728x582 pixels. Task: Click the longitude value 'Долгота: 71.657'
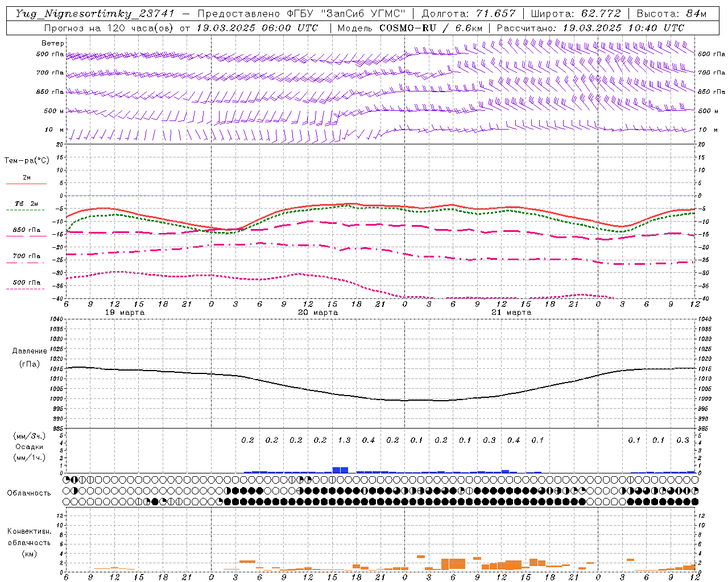click(x=469, y=14)
